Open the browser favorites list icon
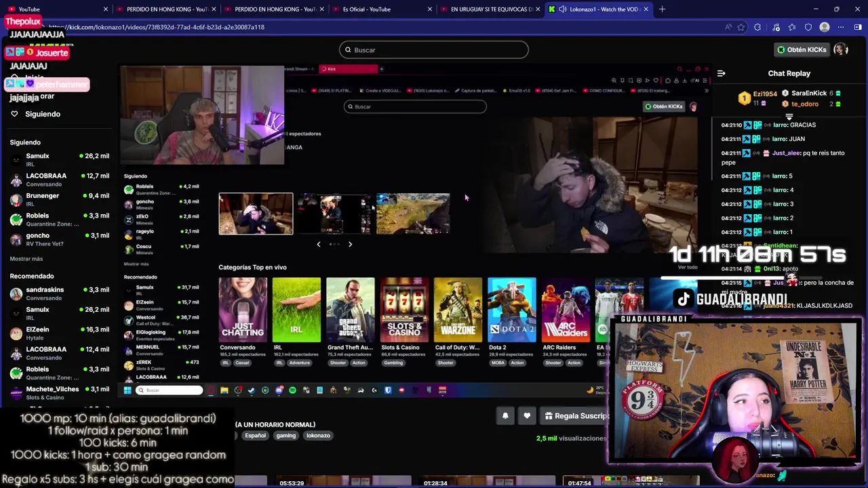Viewport: 868px width, 488px height. point(792,27)
